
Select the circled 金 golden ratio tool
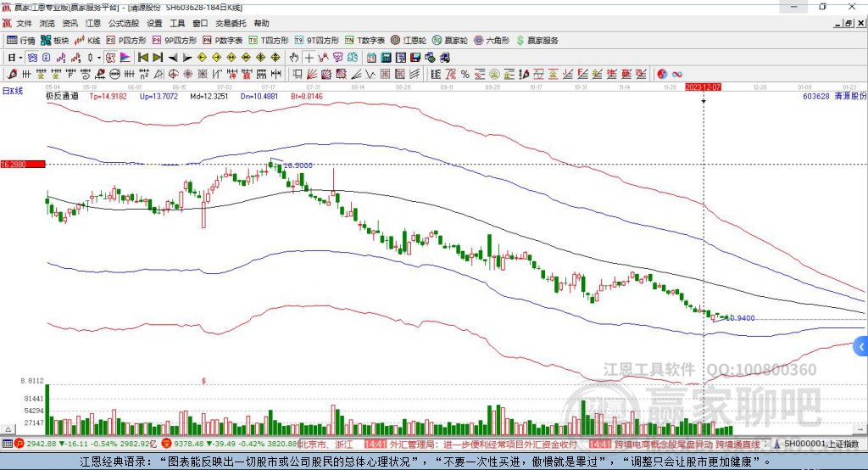(494, 74)
